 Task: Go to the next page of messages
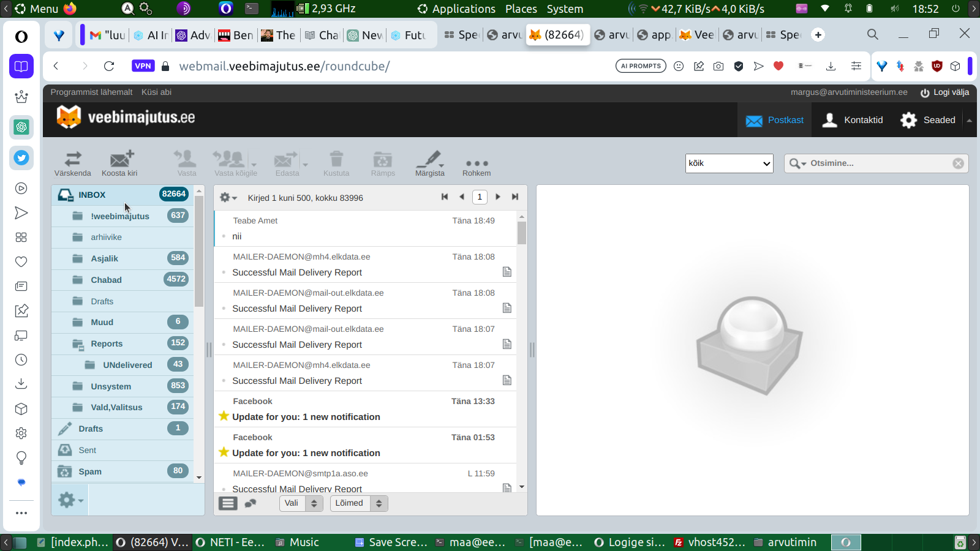click(x=498, y=197)
